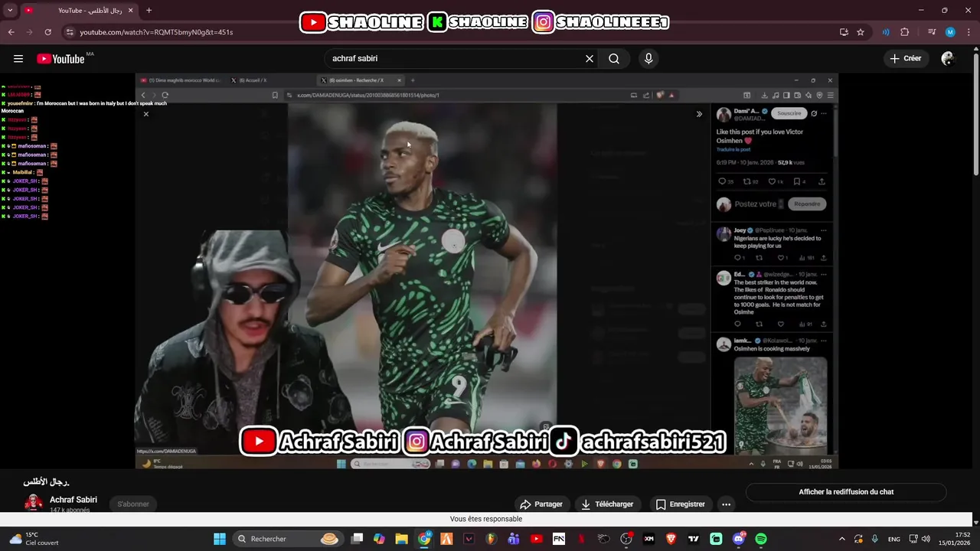
Task: Open the YouTube account avatar menu
Action: point(948,58)
